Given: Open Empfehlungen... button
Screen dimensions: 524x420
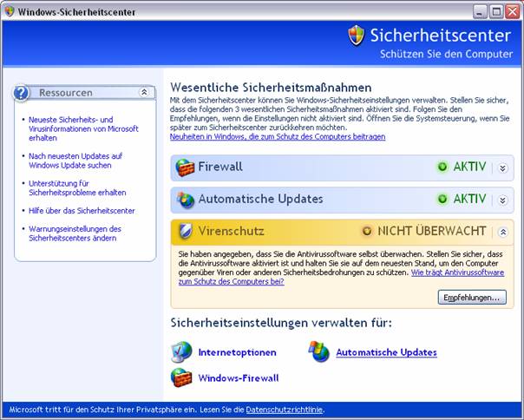Looking at the screenshot, I should tap(472, 298).
